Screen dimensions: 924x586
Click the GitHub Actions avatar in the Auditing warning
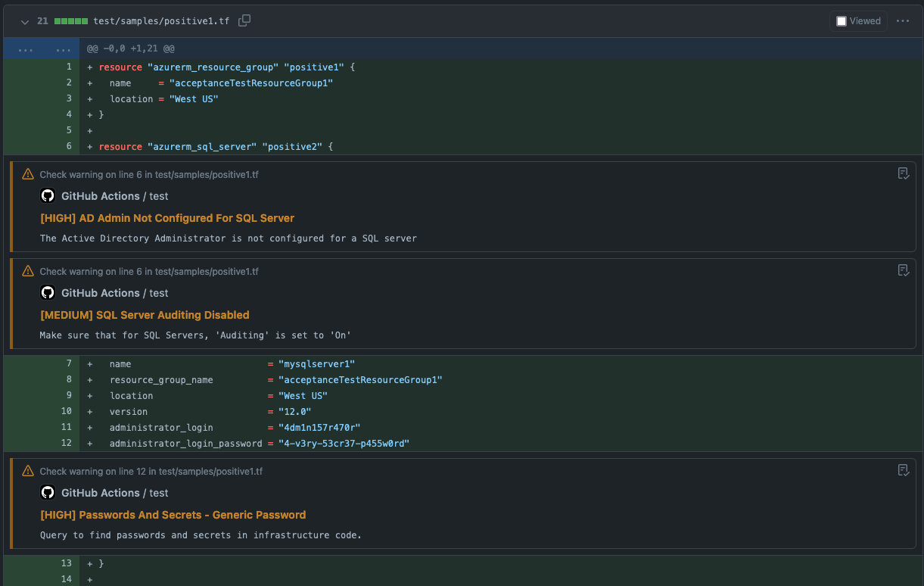point(48,292)
